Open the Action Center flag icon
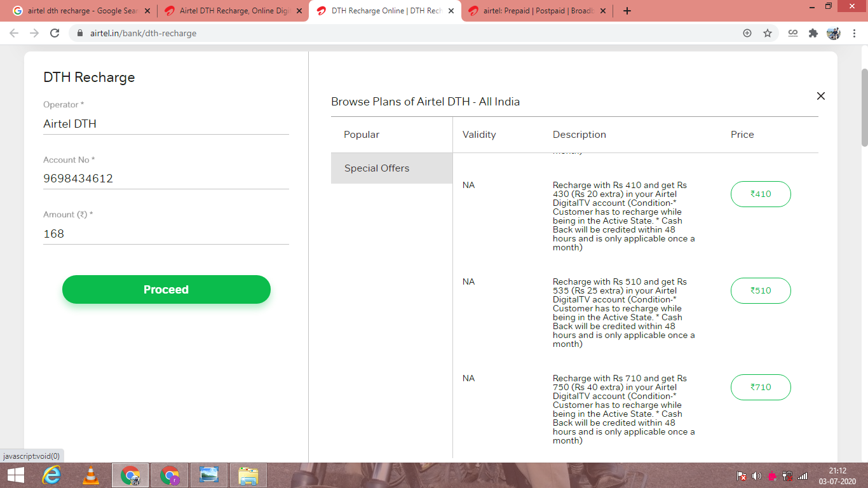 (742, 476)
